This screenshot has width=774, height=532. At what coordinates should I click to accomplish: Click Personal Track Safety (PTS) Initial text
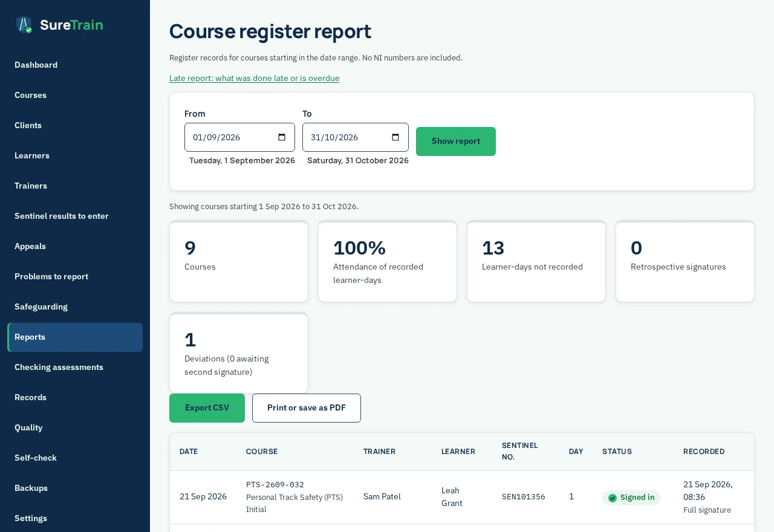294,504
